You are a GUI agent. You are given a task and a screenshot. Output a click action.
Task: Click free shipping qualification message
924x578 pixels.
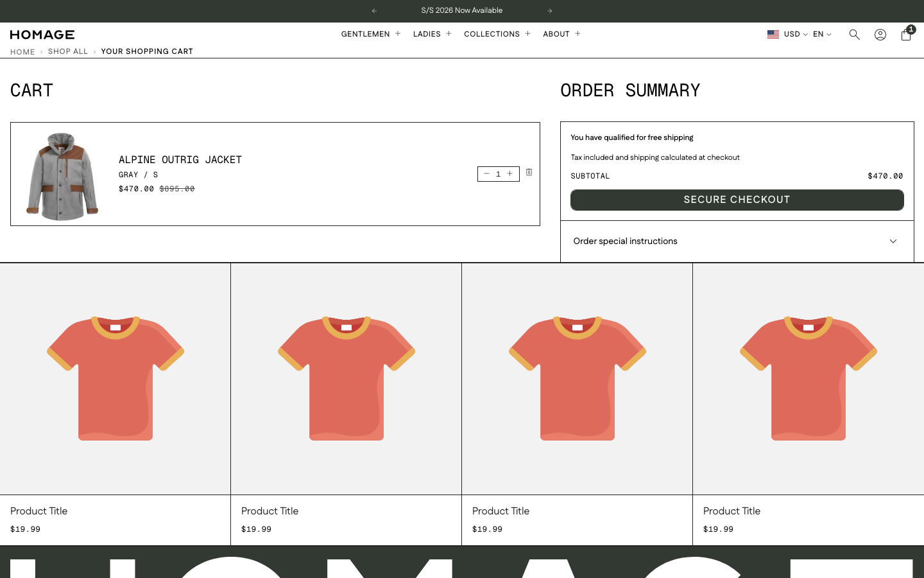coord(632,137)
